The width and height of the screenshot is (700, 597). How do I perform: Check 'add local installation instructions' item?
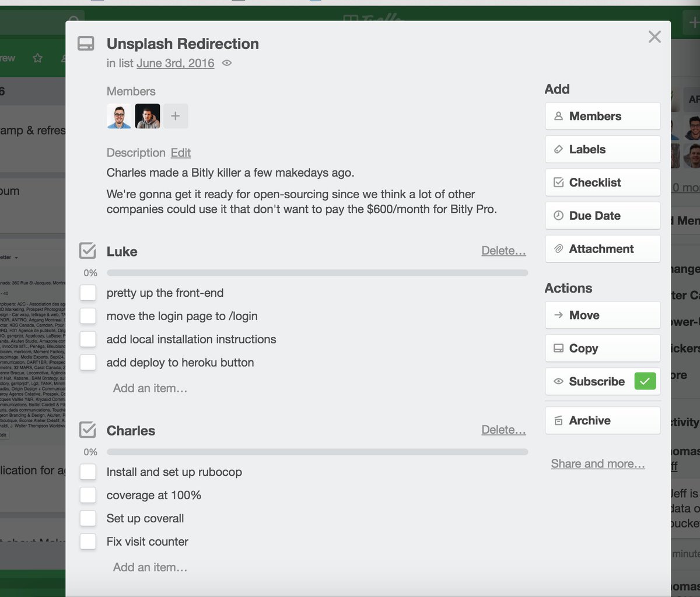[x=88, y=339]
